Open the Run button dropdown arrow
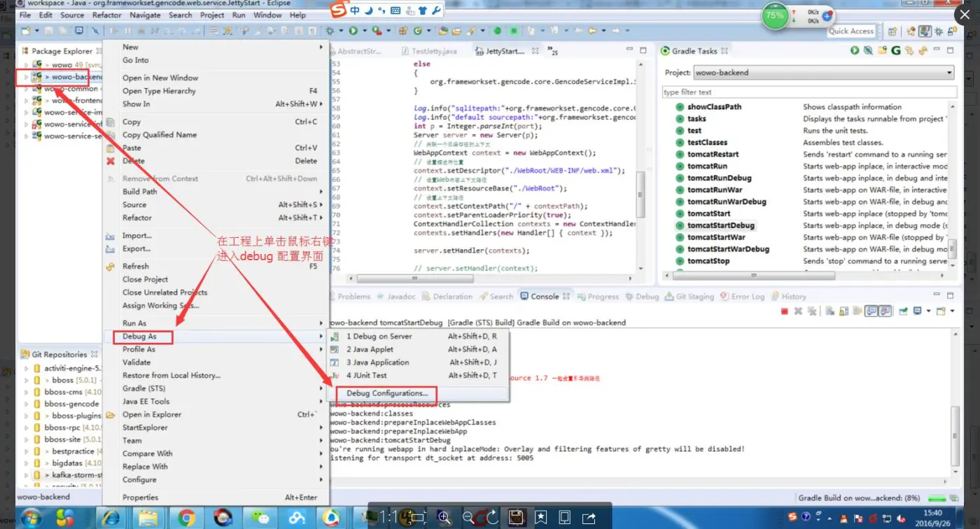The width and height of the screenshot is (980, 529). [364, 31]
